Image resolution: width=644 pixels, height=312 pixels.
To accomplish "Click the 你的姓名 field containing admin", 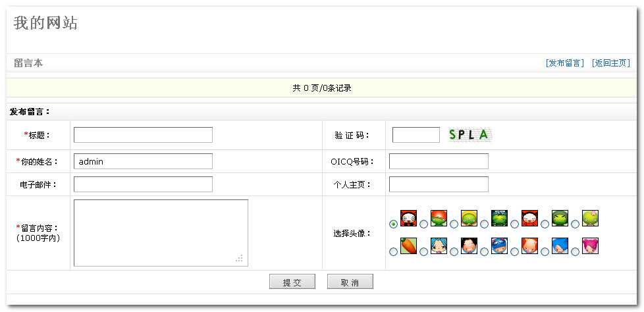I will click(143, 161).
